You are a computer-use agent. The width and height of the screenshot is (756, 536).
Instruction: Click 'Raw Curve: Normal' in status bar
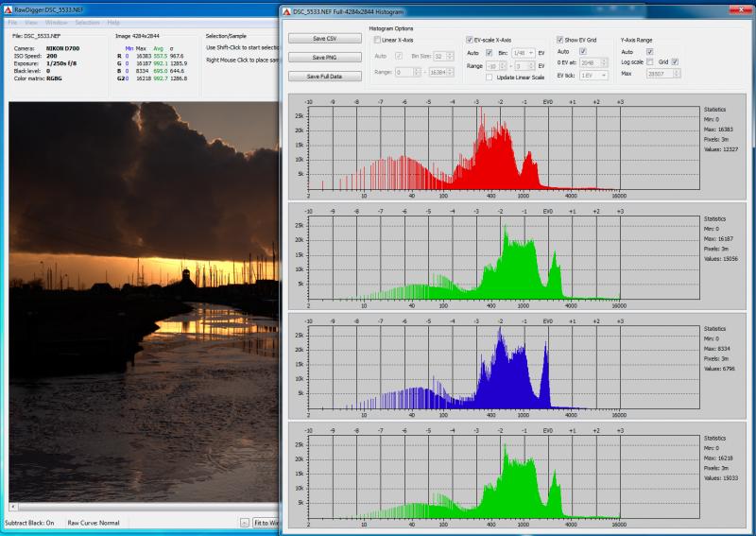pyautogui.click(x=94, y=523)
